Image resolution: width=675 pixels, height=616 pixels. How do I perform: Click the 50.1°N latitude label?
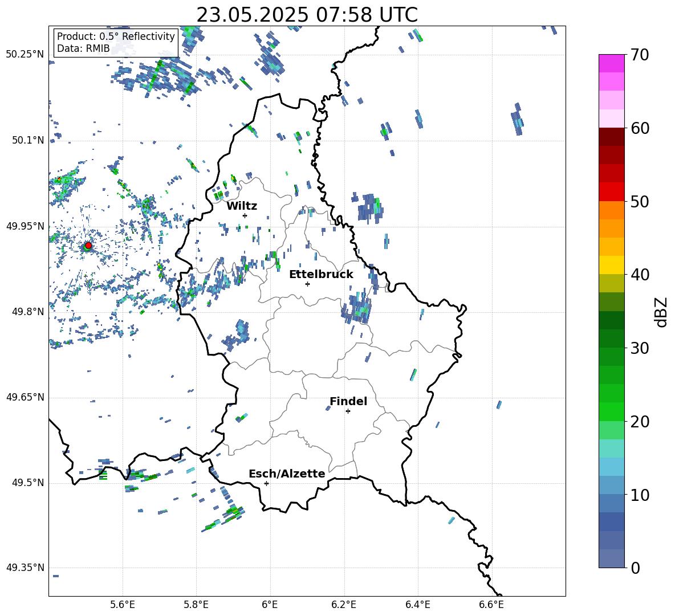(x=28, y=140)
